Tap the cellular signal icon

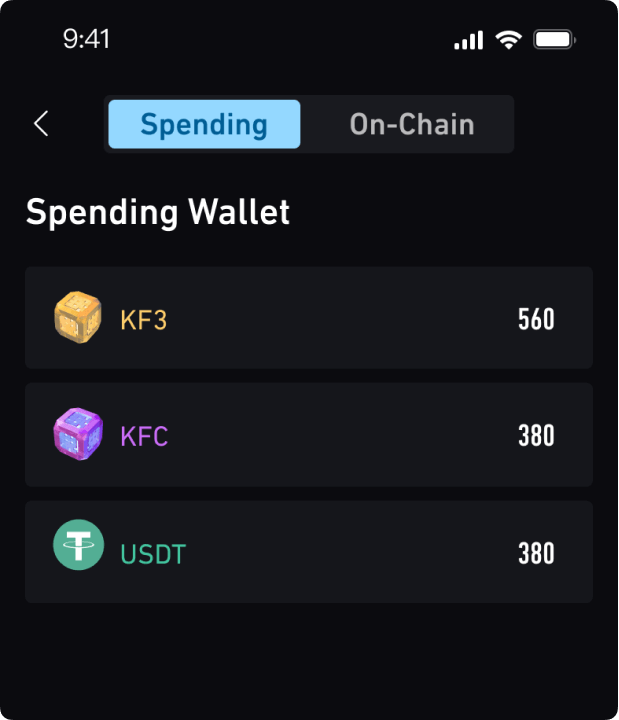click(x=468, y=41)
